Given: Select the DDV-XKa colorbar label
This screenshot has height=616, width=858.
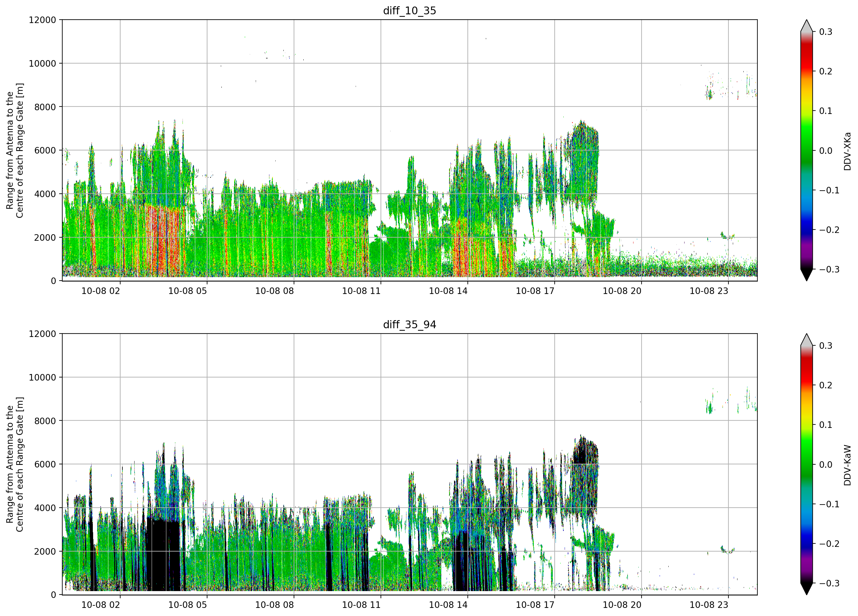Looking at the screenshot, I should point(847,151).
